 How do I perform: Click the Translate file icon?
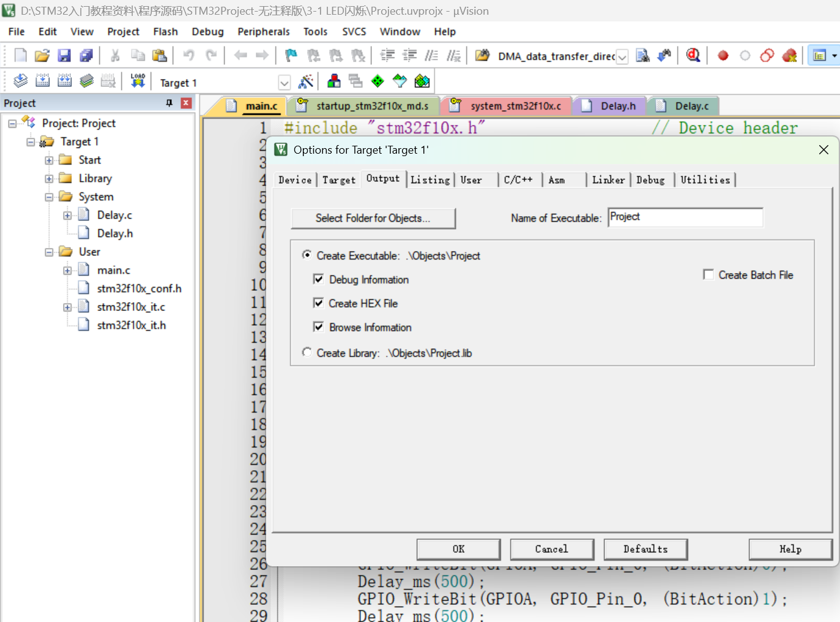pyautogui.click(x=20, y=81)
